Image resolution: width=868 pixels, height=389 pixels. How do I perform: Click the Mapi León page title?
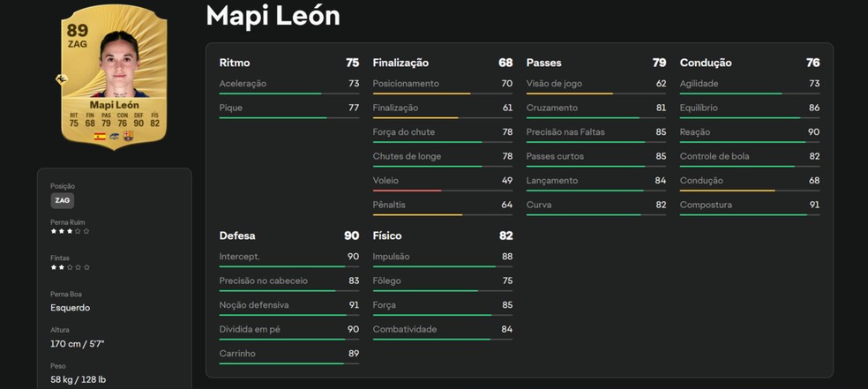(x=273, y=15)
